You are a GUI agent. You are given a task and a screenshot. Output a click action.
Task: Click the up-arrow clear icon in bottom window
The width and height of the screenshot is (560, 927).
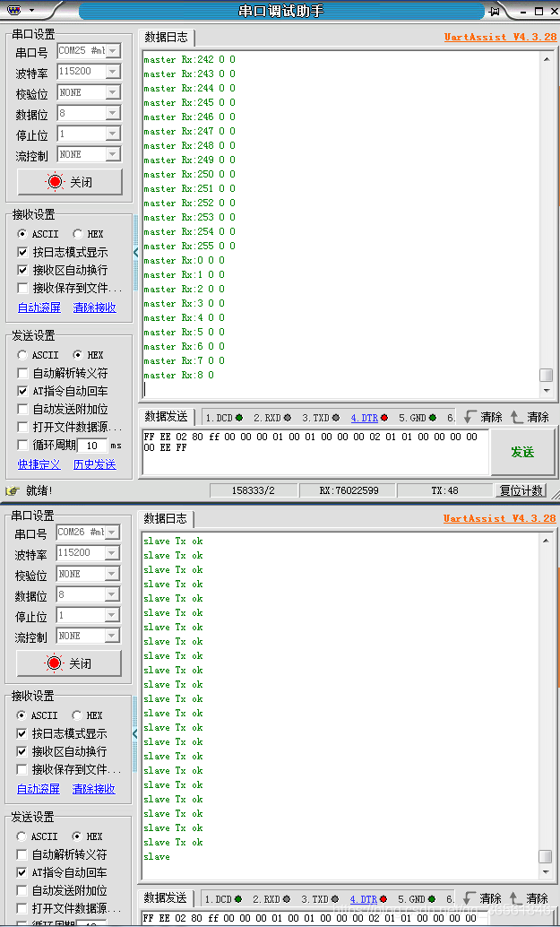(516, 898)
